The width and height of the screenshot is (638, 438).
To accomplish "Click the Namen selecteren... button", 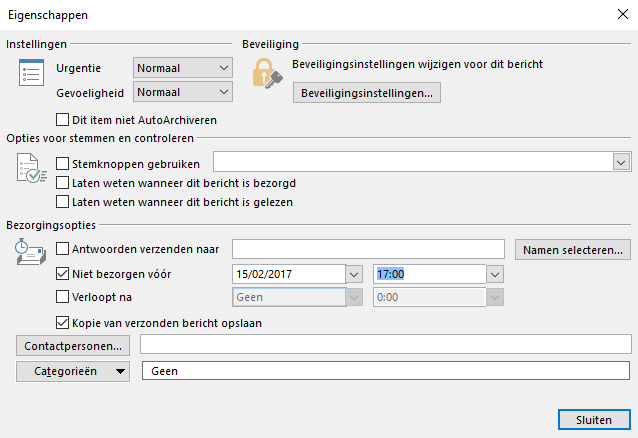I will click(x=572, y=250).
